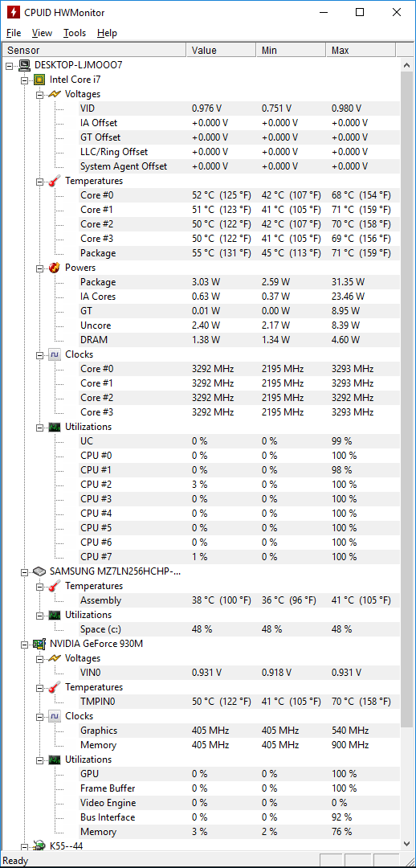Click the CPU Temperatures thermometer icon
The width and height of the screenshot is (416, 868).
click(55, 181)
